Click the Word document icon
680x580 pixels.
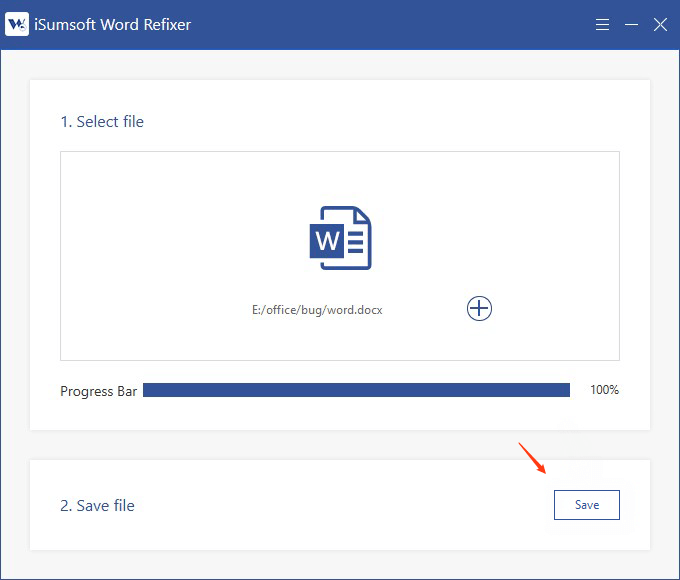340,238
